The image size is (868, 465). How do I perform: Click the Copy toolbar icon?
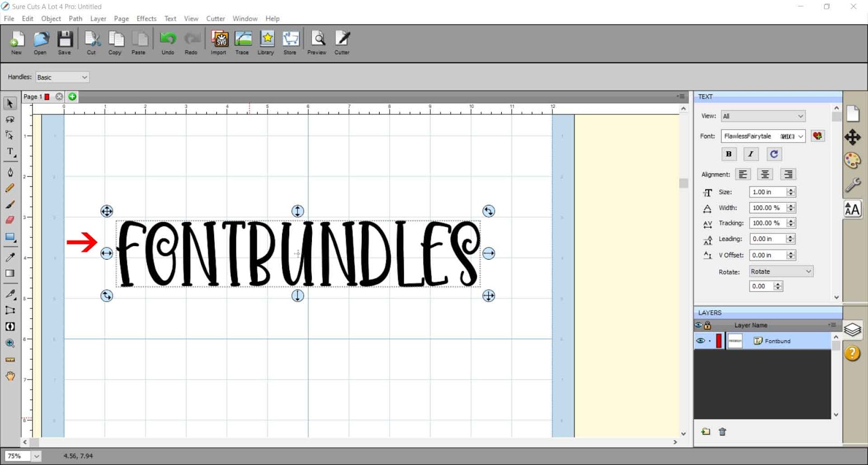tap(115, 43)
